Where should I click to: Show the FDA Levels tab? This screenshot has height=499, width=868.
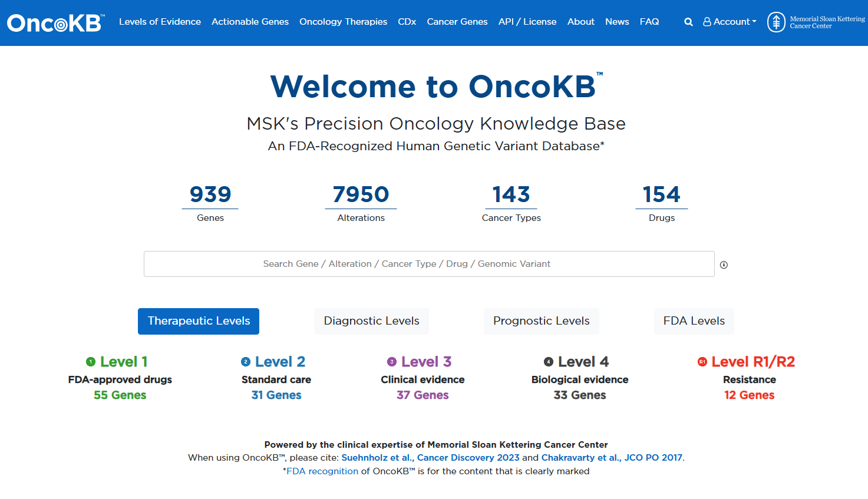(694, 321)
